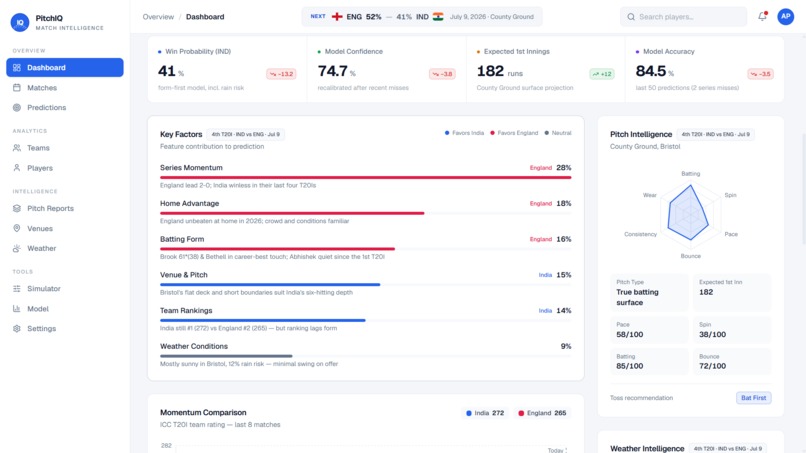Click Batting Form progress bar

tap(365, 249)
